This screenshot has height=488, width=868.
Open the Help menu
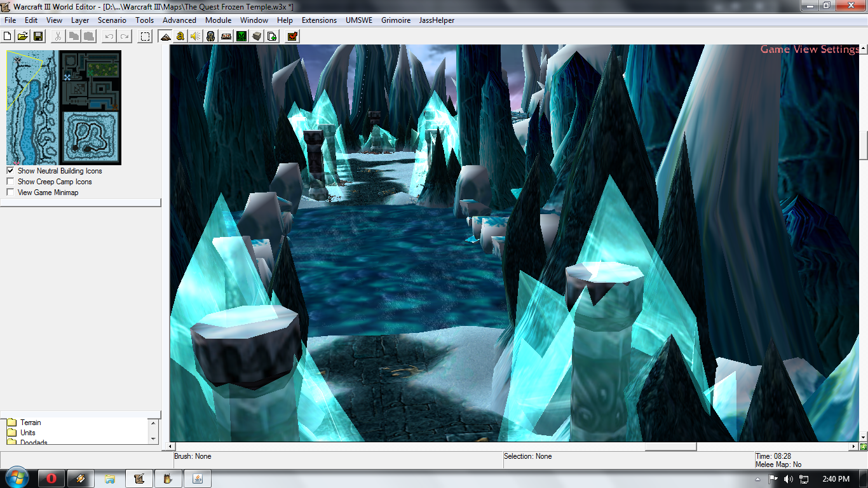[285, 20]
